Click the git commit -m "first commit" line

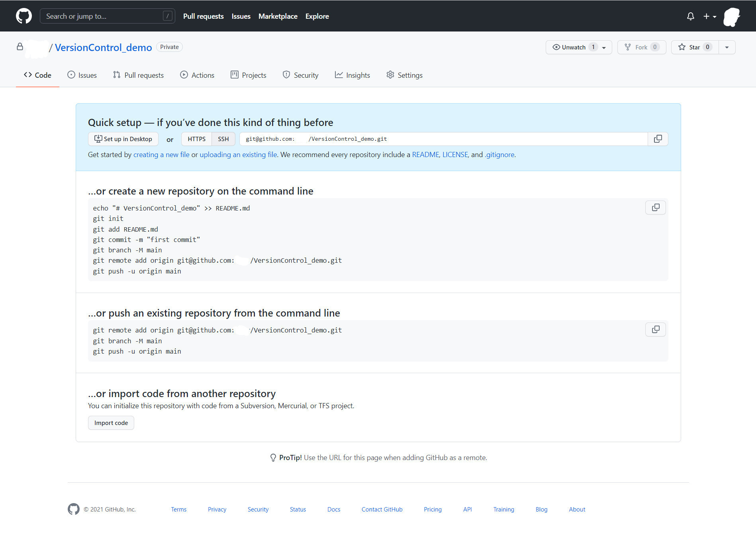(x=147, y=240)
